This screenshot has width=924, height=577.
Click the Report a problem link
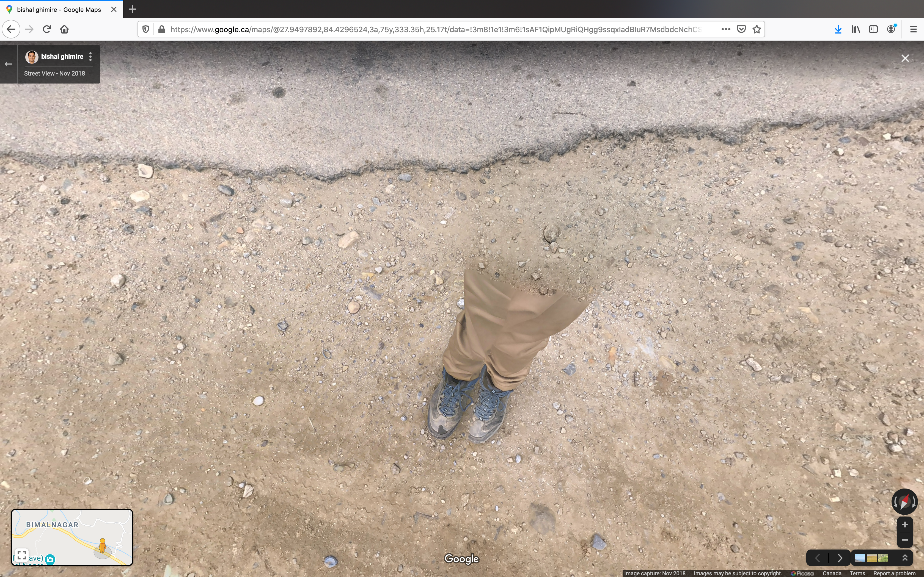tap(894, 573)
